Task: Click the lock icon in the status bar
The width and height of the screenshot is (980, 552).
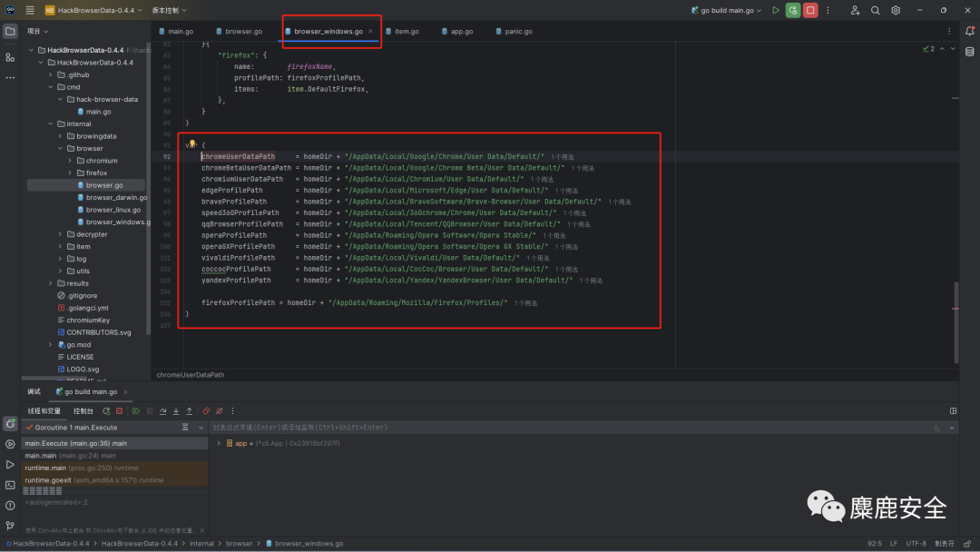Action: tap(967, 543)
